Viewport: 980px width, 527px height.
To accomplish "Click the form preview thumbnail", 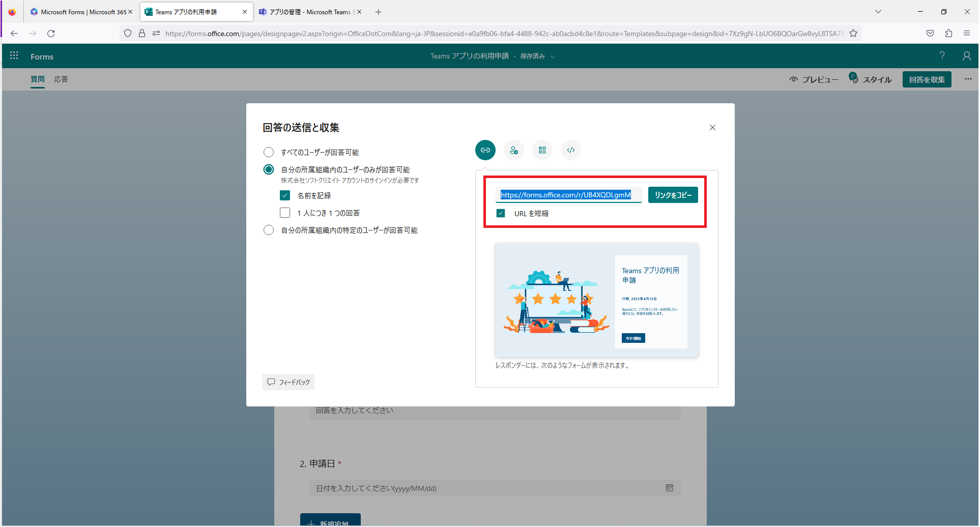I will [x=596, y=300].
